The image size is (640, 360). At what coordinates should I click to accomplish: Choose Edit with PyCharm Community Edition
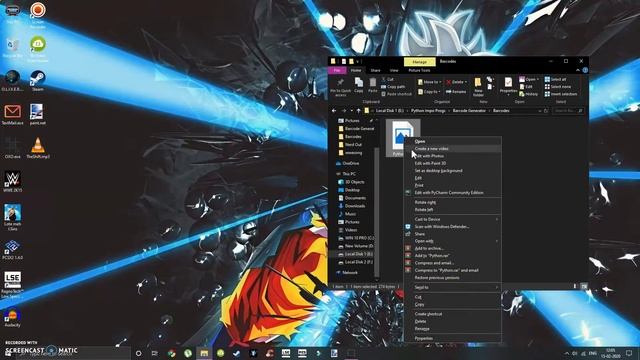(x=452, y=193)
